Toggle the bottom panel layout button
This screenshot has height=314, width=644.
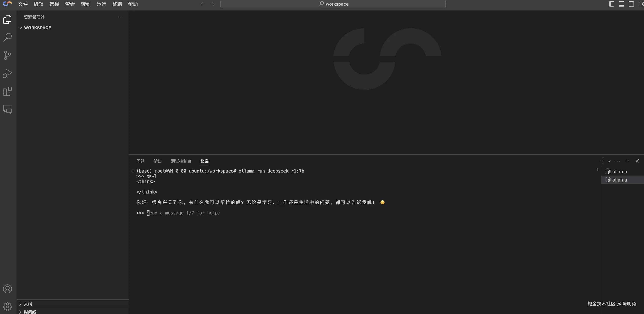[x=621, y=4]
